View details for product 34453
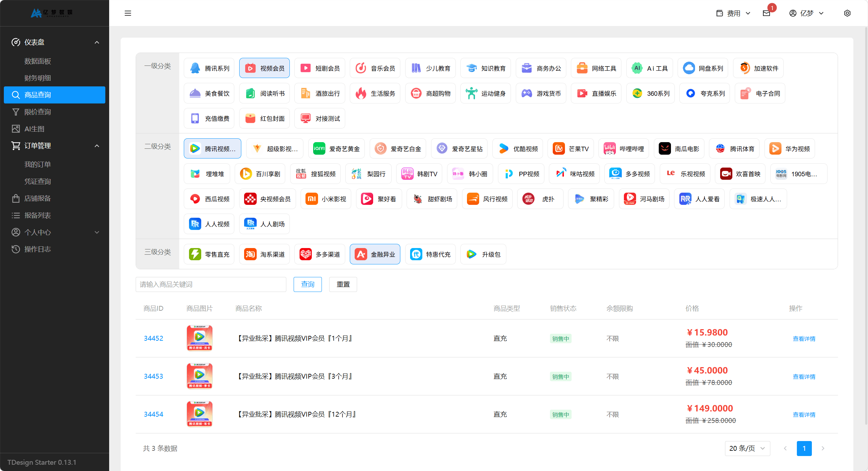 click(x=804, y=377)
